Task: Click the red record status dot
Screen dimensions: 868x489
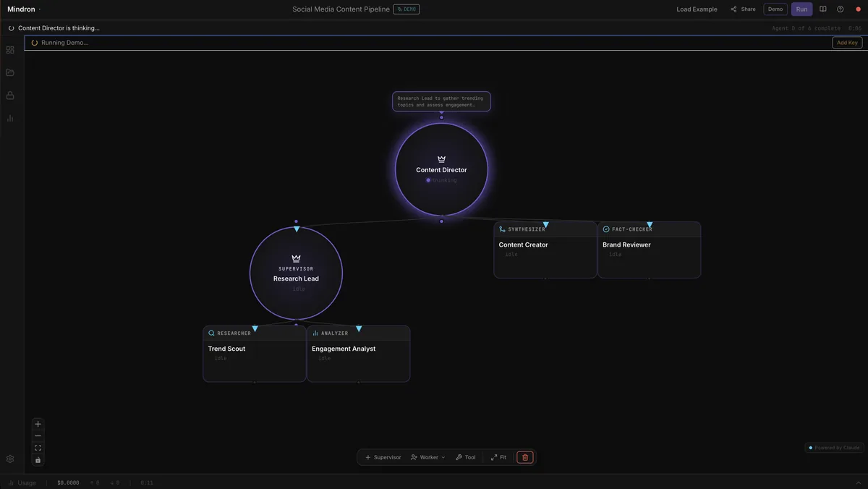Action: [x=859, y=9]
